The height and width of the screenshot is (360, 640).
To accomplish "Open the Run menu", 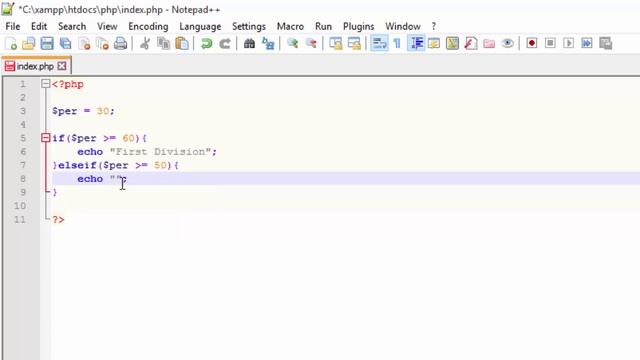I will click(x=323, y=27).
